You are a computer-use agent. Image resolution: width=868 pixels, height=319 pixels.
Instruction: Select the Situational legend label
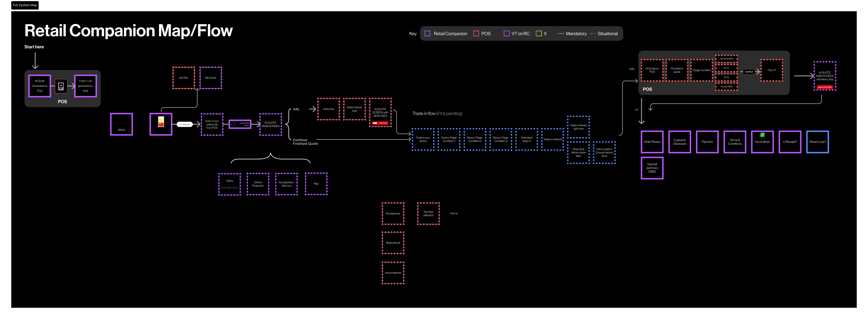(607, 34)
